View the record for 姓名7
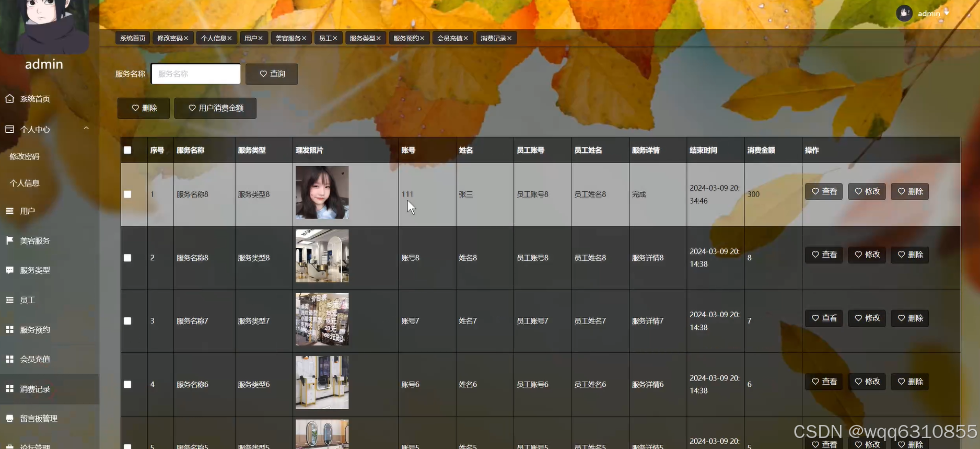The width and height of the screenshot is (980, 449). pos(824,318)
